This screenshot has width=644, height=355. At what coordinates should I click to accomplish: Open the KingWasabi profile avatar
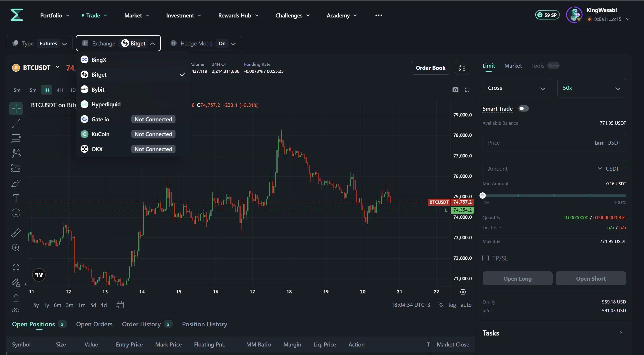[574, 15]
